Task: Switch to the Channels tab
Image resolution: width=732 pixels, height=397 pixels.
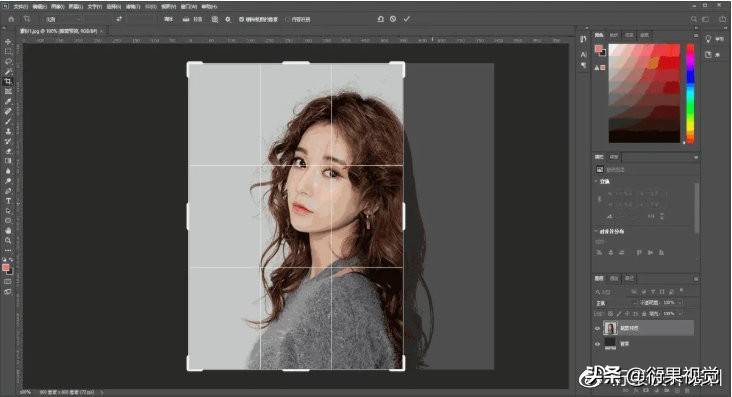Action: (x=614, y=278)
